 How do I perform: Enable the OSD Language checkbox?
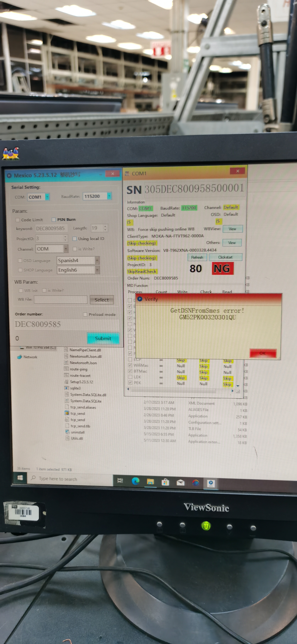20,261
